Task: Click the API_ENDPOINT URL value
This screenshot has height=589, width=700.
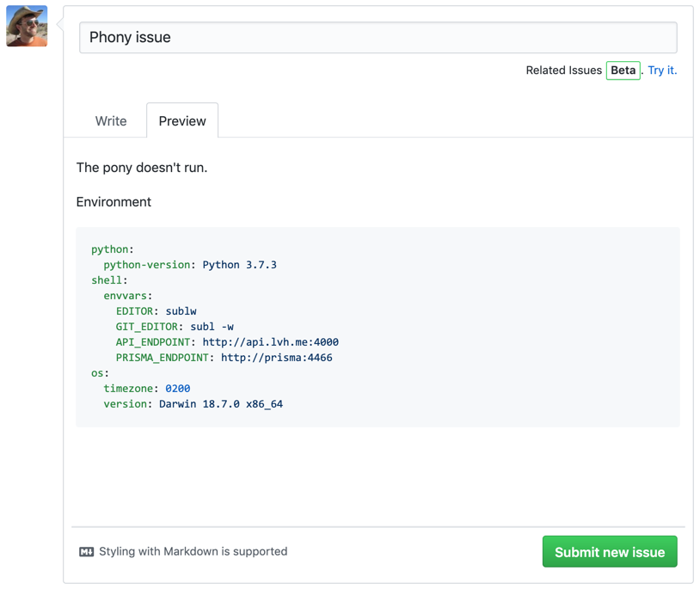Action: pos(270,342)
